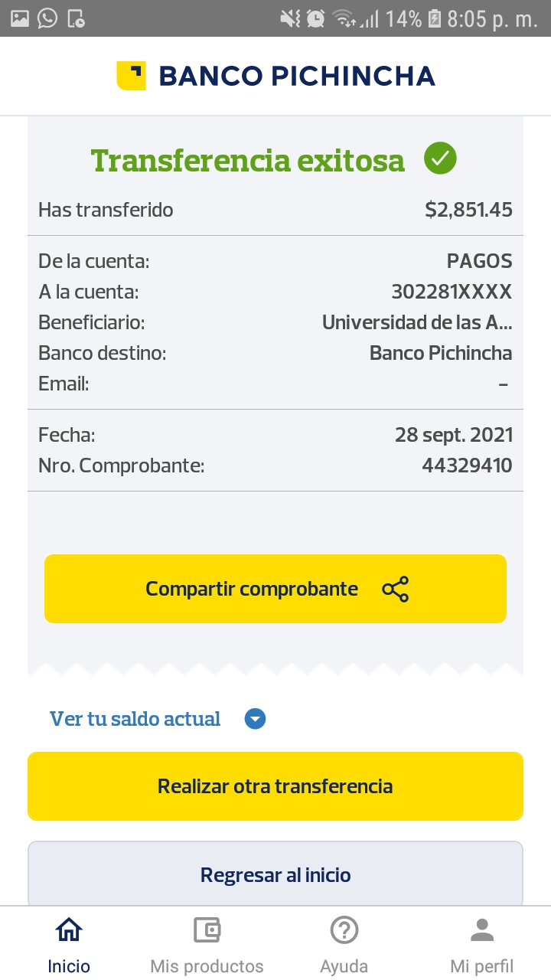Tap the battery indicator in status bar
The height and width of the screenshot is (980, 551).
(434, 18)
